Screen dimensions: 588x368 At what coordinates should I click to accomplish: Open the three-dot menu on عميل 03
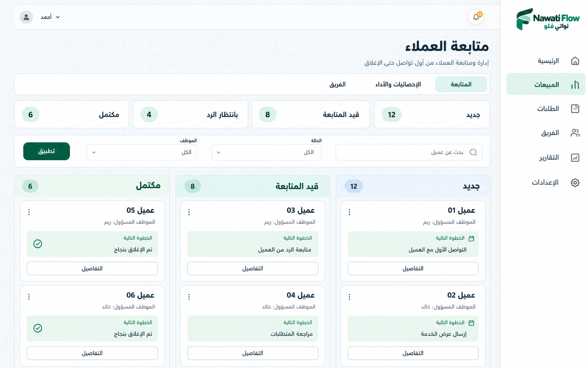point(189,212)
